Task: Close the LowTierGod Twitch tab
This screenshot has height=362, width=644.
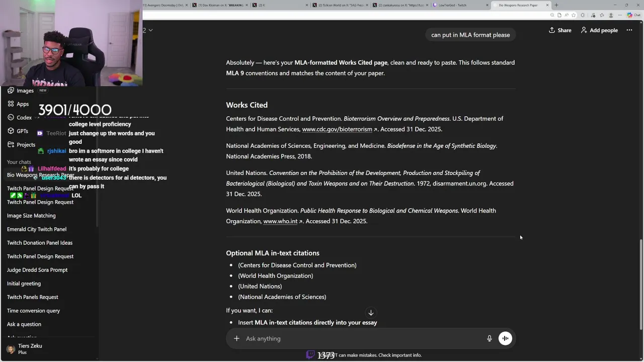Action: (487, 5)
